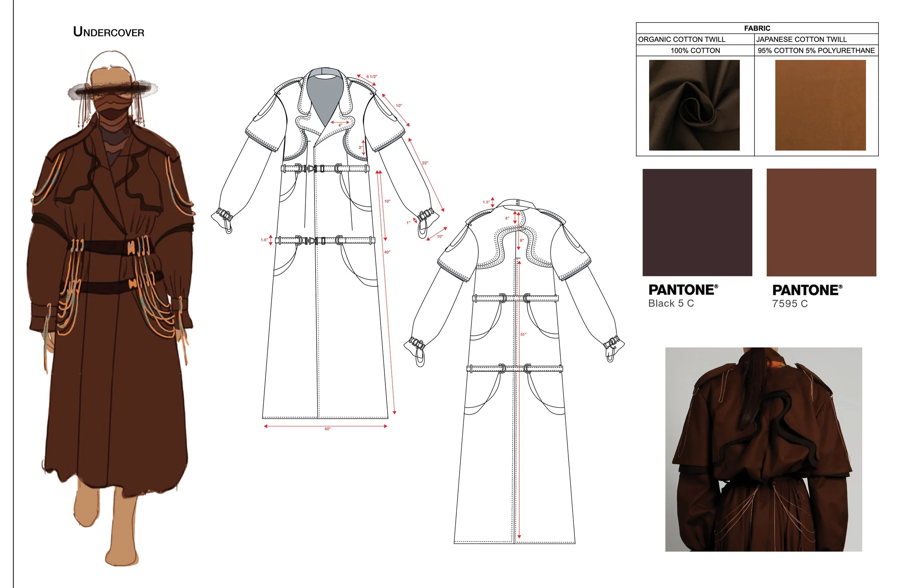Click the 7595 C label
The image size is (909, 588).
point(789,303)
